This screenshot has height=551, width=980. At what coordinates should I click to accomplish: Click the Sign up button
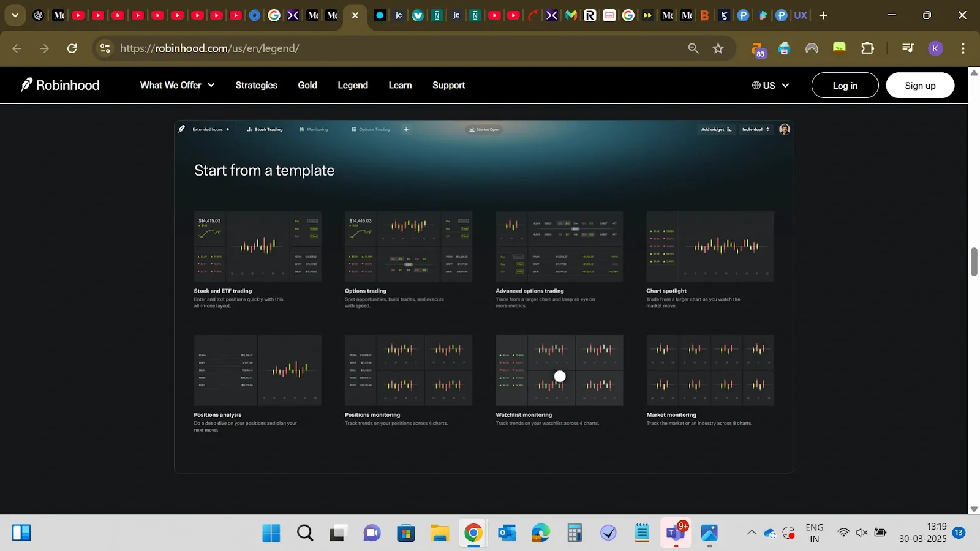[920, 85]
